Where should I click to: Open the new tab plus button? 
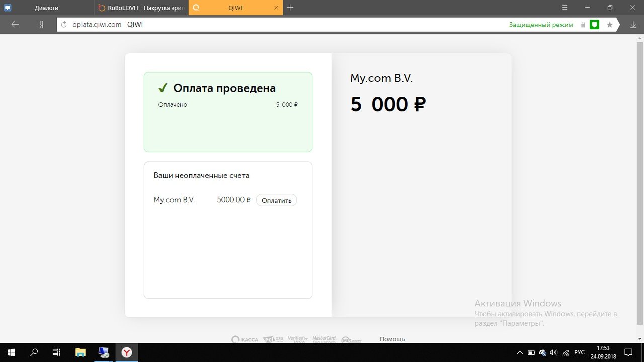click(x=290, y=7)
